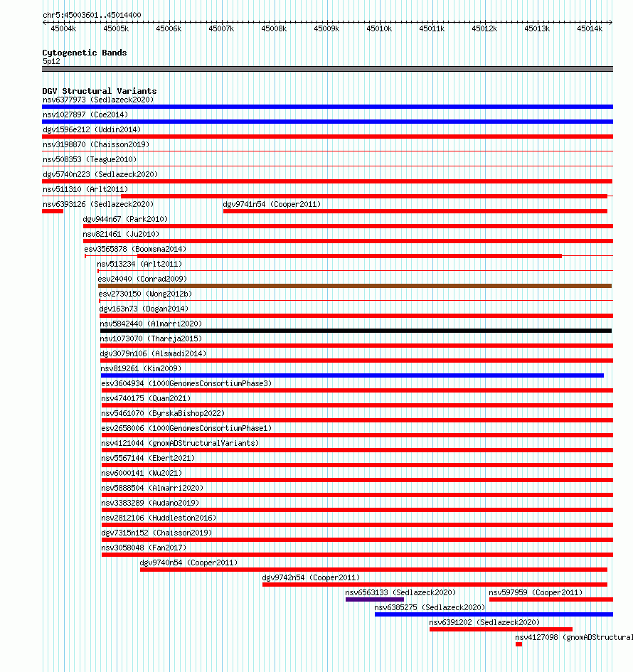
Task: Click the nsv511310 (Arlt2011) label
Action: click(x=85, y=189)
